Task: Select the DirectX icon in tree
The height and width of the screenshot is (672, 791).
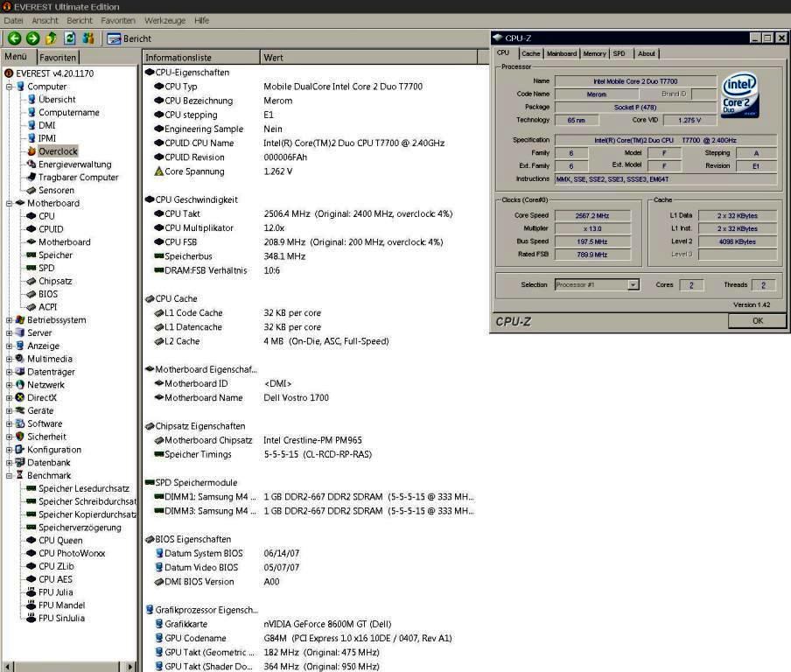Action: pos(20,397)
